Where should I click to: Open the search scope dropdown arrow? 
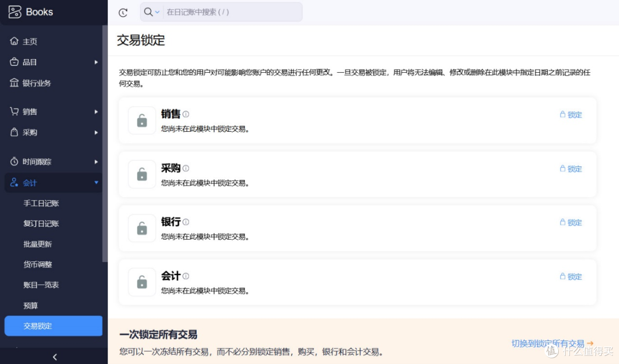click(157, 12)
